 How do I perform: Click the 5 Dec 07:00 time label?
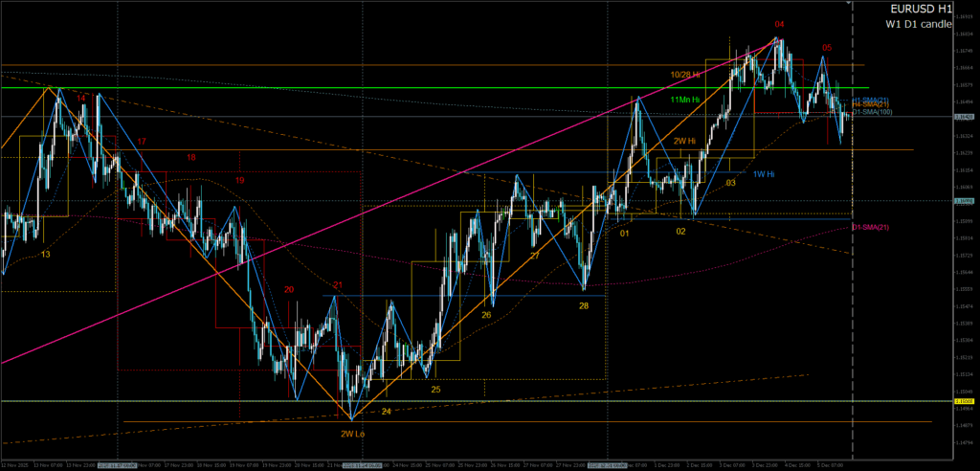[x=831, y=464]
